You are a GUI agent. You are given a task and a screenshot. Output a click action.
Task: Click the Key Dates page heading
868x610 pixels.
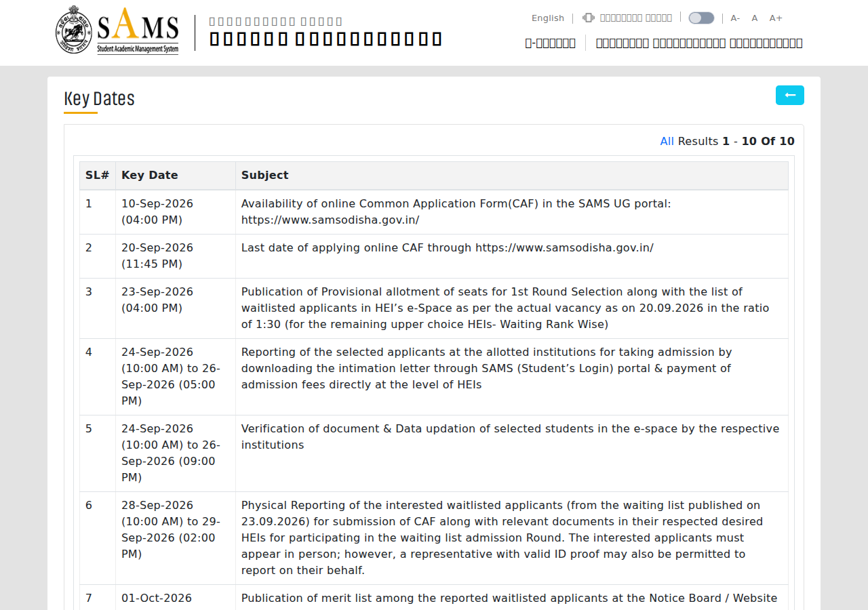(x=99, y=99)
